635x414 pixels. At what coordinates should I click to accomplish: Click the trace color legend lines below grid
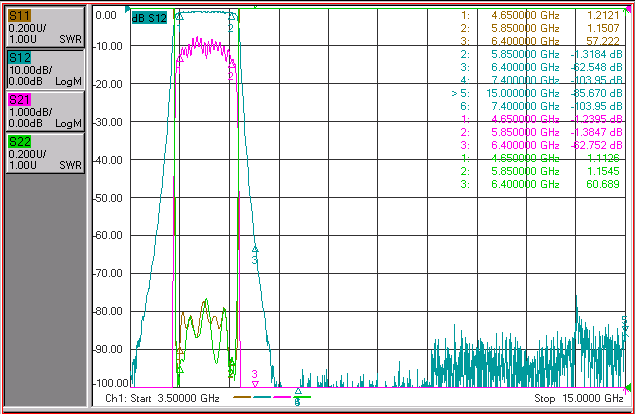272,397
